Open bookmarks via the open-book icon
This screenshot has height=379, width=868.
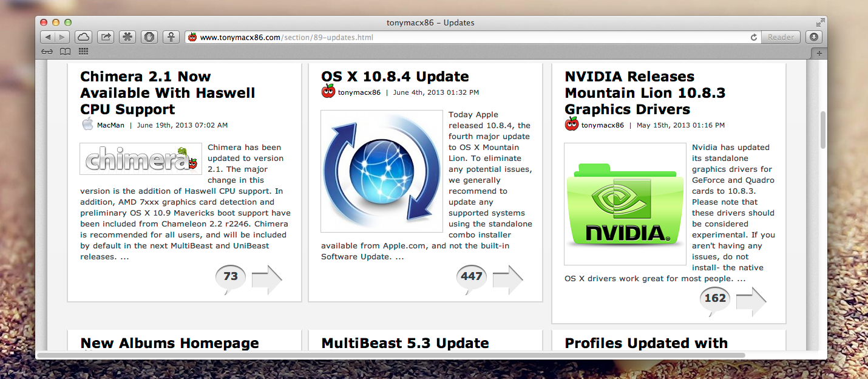click(65, 52)
